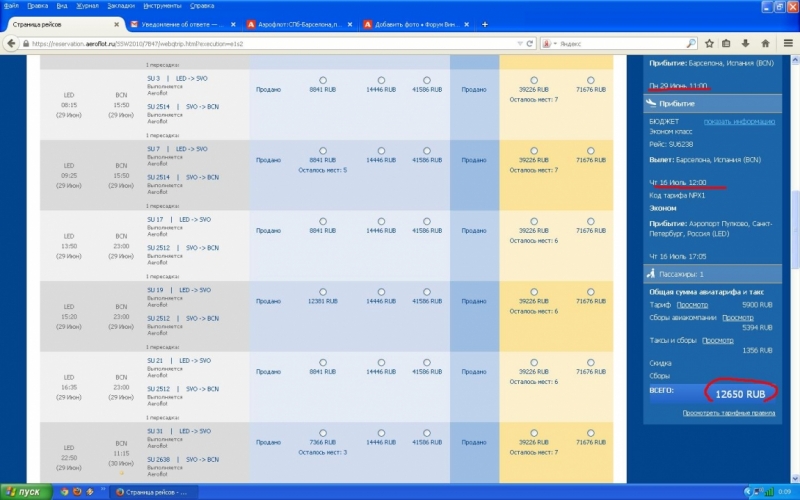The height and width of the screenshot is (500, 800).
Task: Open the Яндекс search engine dropdown
Action: pyautogui.click(x=553, y=43)
